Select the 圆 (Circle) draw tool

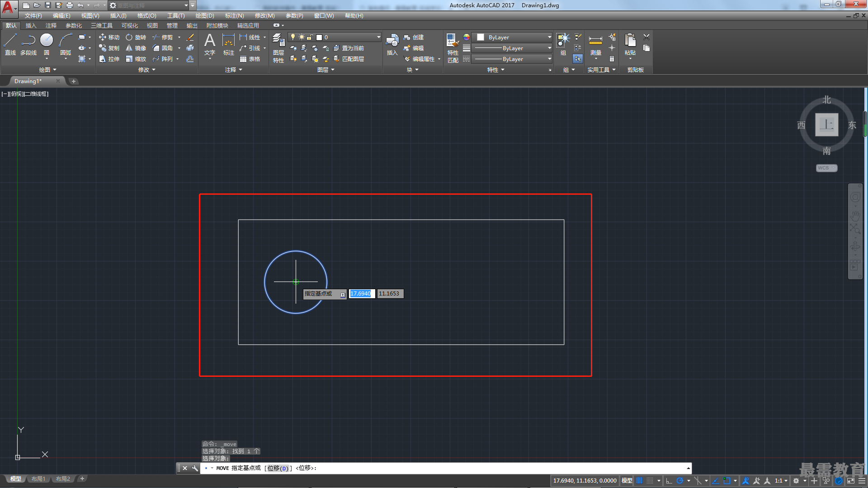click(x=47, y=45)
